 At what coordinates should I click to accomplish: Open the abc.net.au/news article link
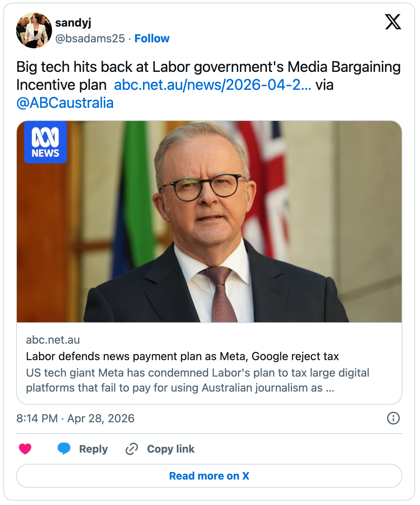click(x=212, y=85)
